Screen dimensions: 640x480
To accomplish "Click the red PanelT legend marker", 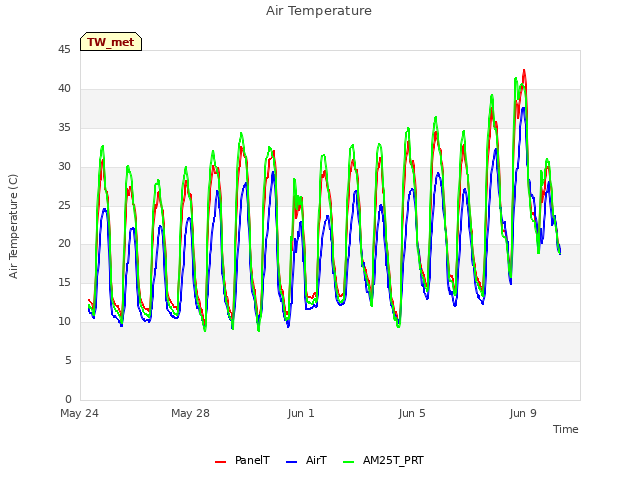I will tap(220, 462).
